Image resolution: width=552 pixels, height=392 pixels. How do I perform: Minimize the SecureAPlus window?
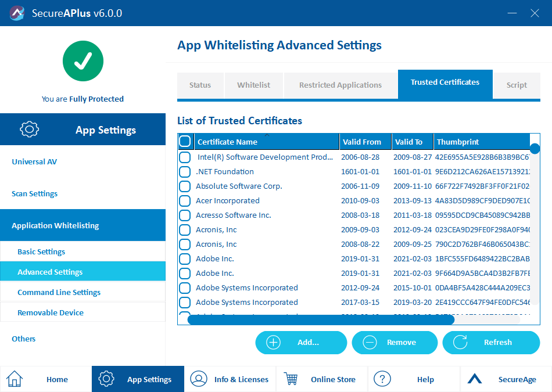pyautogui.click(x=512, y=13)
